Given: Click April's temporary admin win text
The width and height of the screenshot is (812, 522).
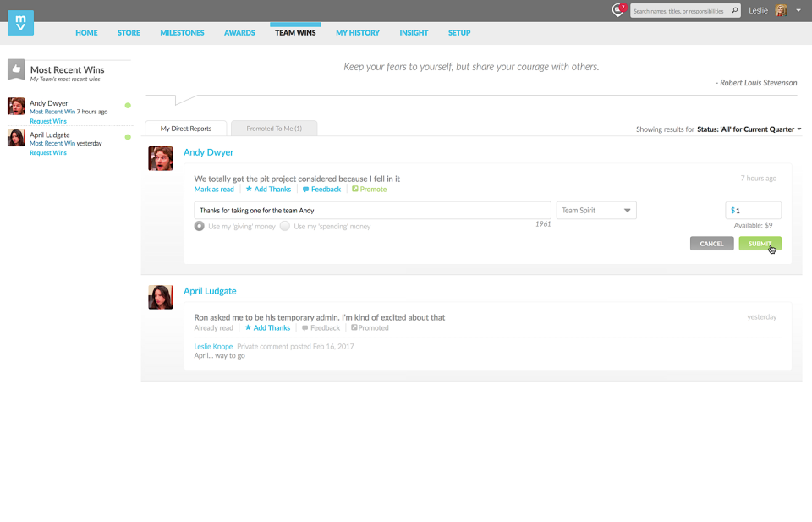Looking at the screenshot, I should point(320,317).
